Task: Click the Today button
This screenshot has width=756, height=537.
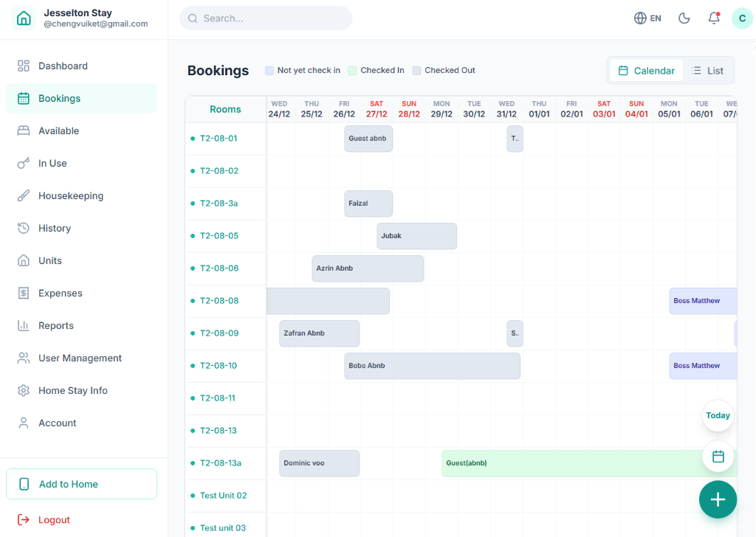Action: (718, 415)
